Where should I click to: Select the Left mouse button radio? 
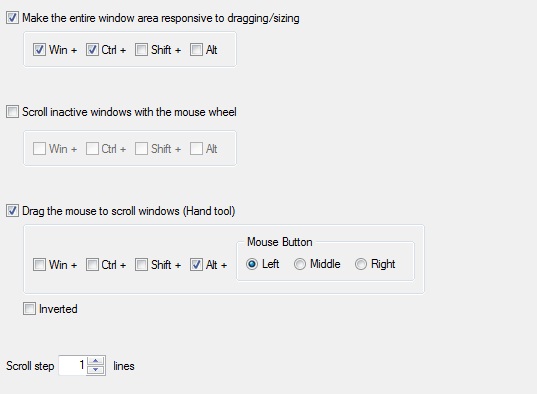click(252, 264)
